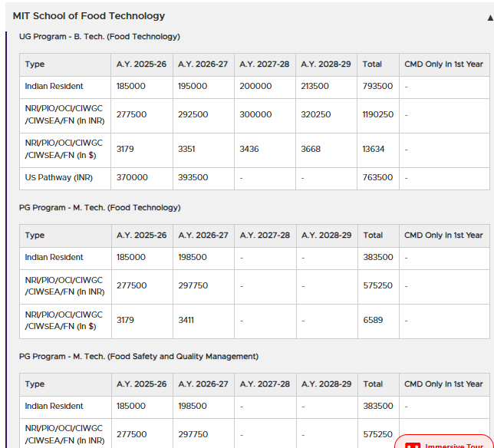Select the US Pathway total 763500

(377, 177)
